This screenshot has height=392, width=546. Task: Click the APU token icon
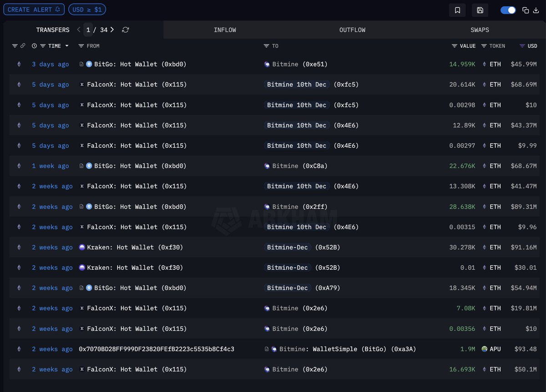tap(485, 349)
